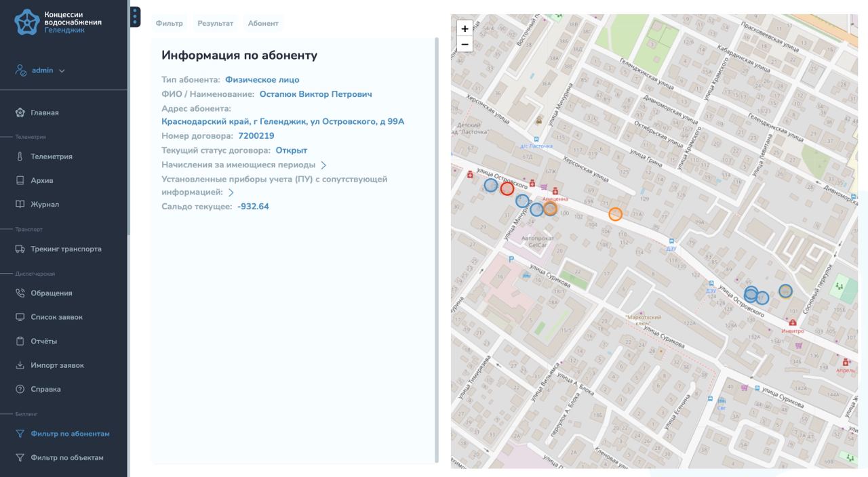The width and height of the screenshot is (868, 477).
Task: Open Список заявок
Action: pos(56,317)
